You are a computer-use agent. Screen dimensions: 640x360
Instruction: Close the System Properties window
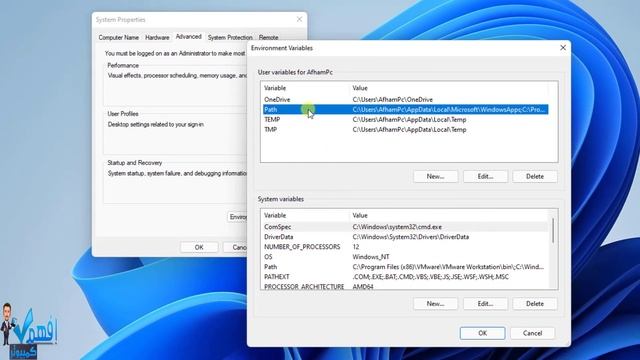299,19
